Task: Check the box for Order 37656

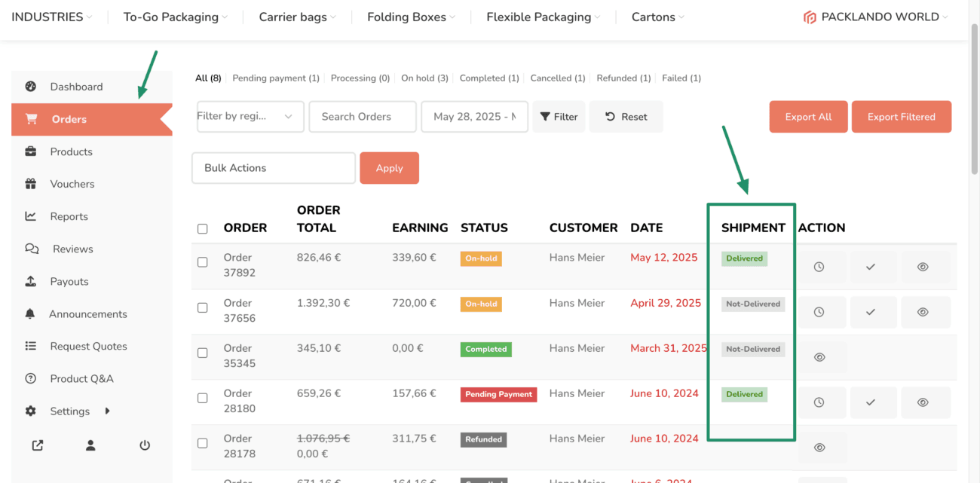Action: click(202, 307)
